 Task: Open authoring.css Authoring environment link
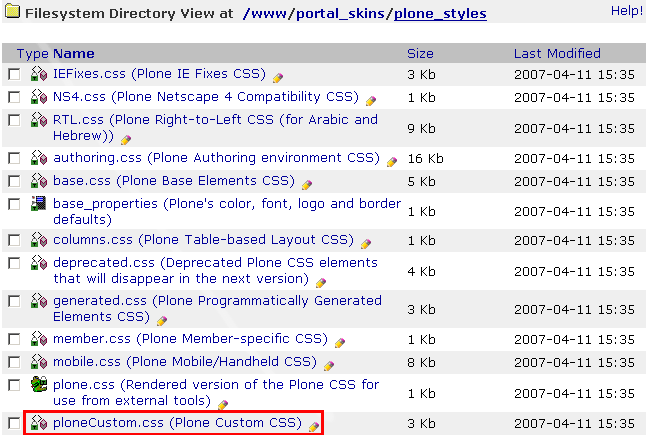coord(216,158)
